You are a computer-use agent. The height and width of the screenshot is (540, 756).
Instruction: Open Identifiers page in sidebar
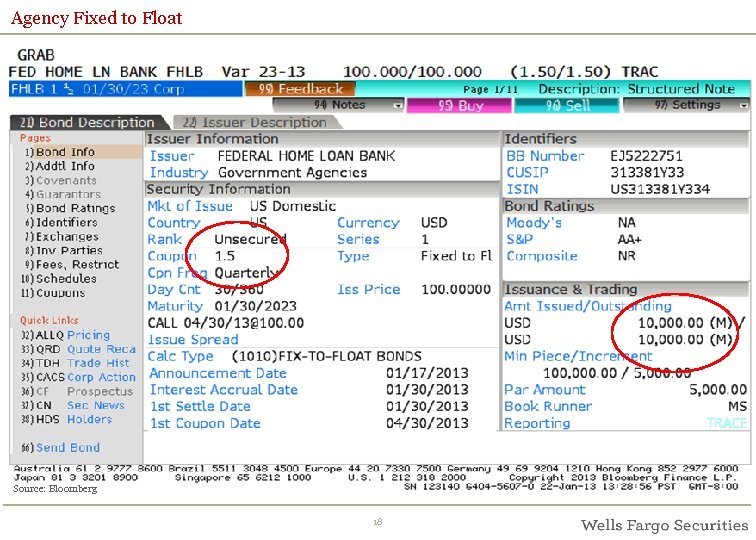[x=61, y=222]
